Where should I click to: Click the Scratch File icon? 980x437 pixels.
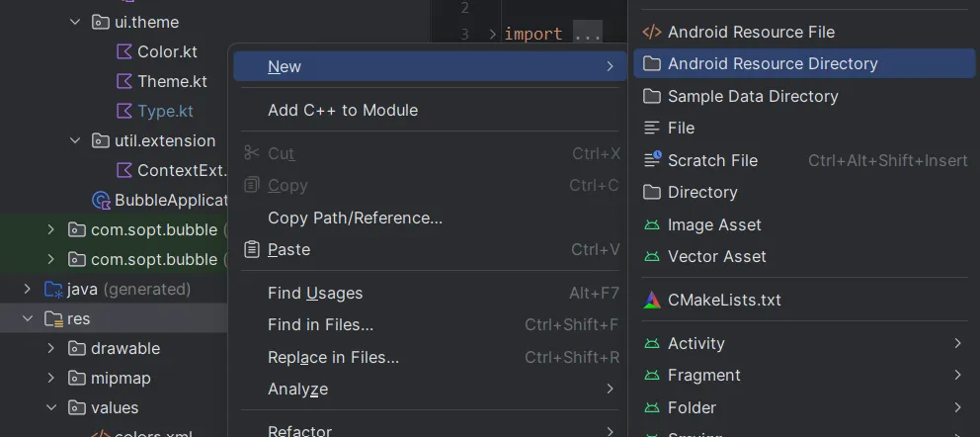click(x=652, y=160)
